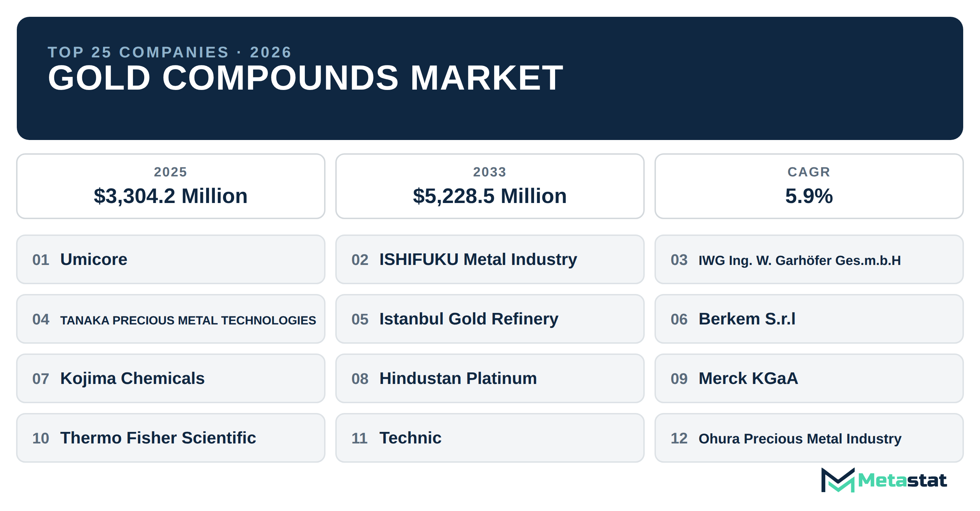Click the GOLD COMPOUNDS MARKET title

click(x=305, y=78)
